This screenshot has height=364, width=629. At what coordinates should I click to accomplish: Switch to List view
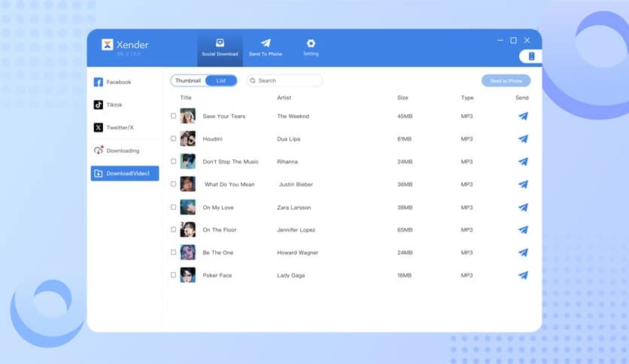click(x=221, y=80)
